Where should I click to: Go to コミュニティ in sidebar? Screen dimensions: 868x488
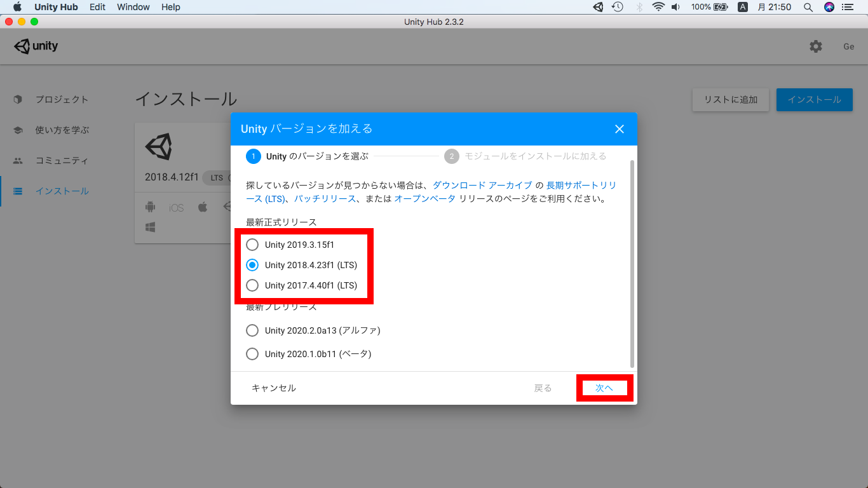click(x=64, y=160)
